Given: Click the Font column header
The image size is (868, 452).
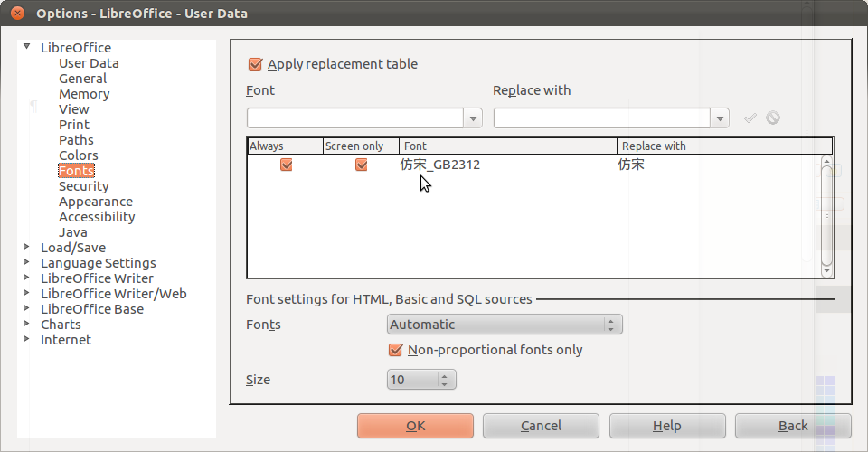Looking at the screenshot, I should tap(507, 146).
